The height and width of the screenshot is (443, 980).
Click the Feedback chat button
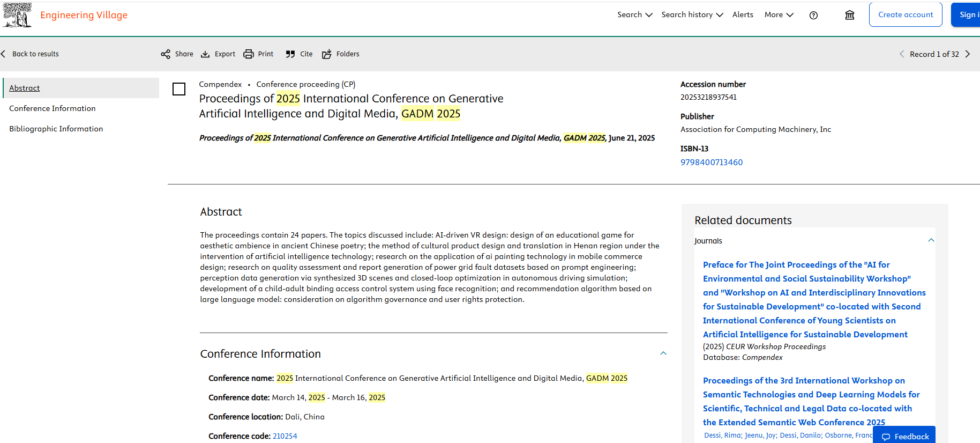[x=904, y=436]
